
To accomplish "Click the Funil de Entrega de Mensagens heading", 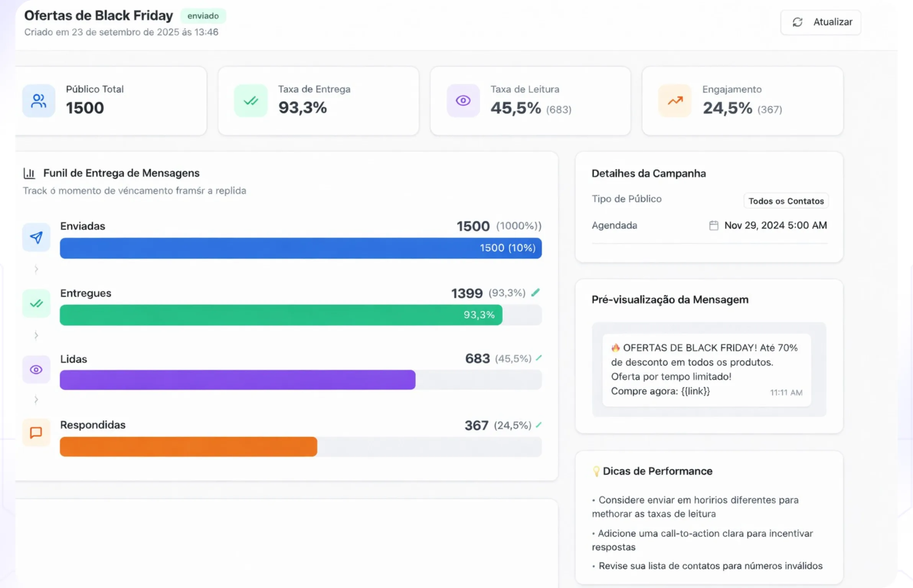I will 121,173.
